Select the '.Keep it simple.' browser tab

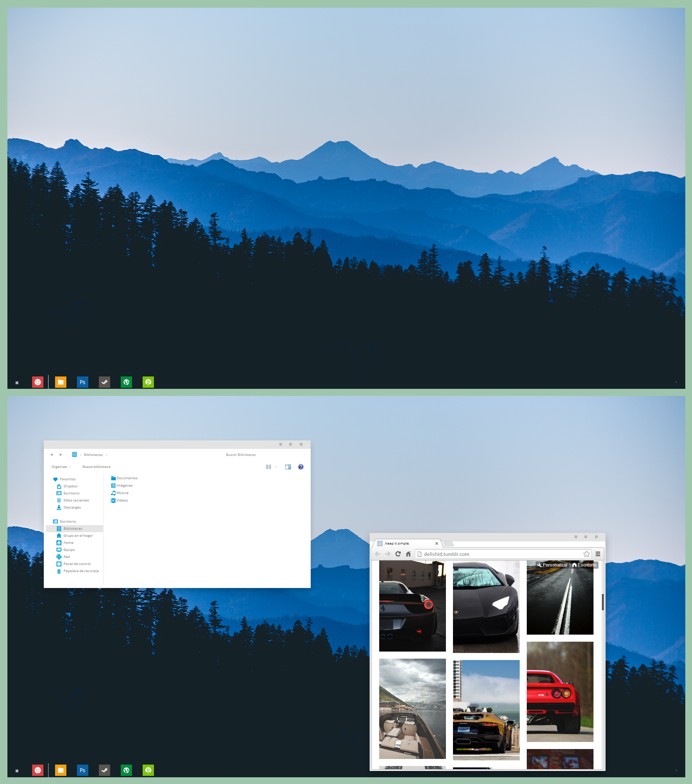(397, 543)
